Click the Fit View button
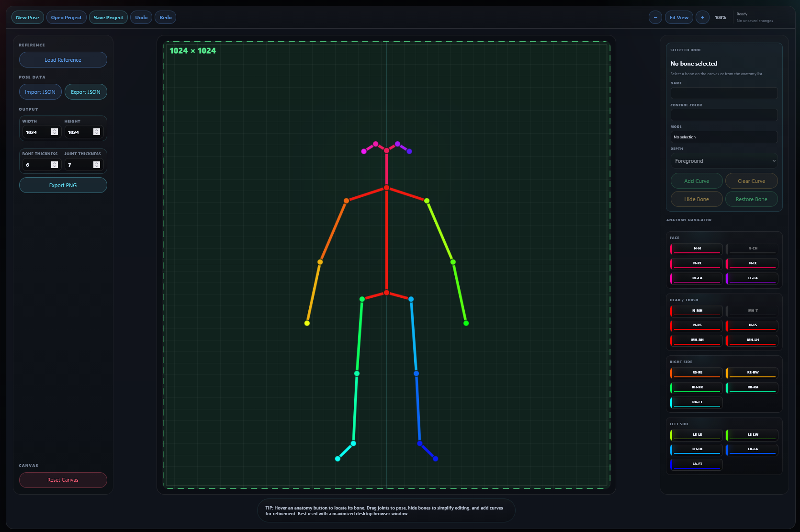Viewport: 800px width, 532px height. click(678, 17)
